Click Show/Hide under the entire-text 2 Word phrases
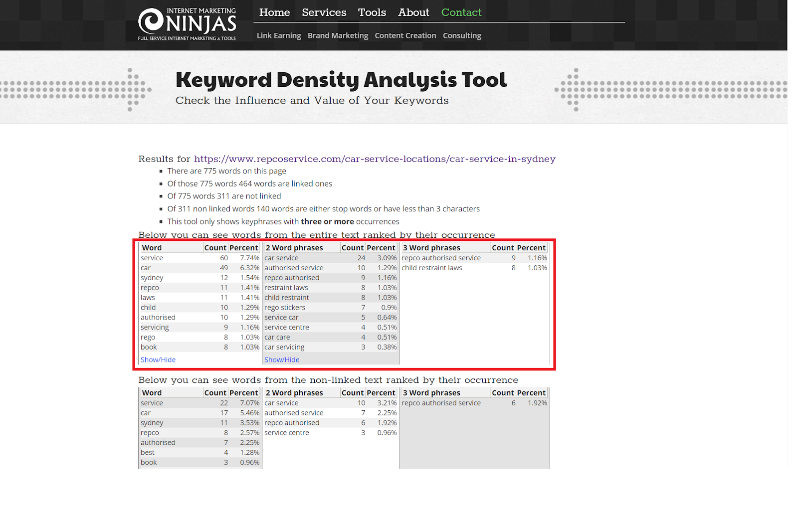This screenshot has width=798, height=532. tap(282, 359)
